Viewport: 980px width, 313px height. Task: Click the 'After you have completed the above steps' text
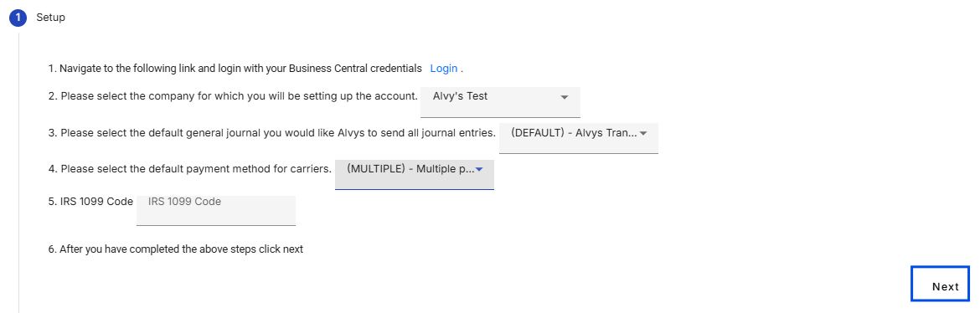[176, 249]
